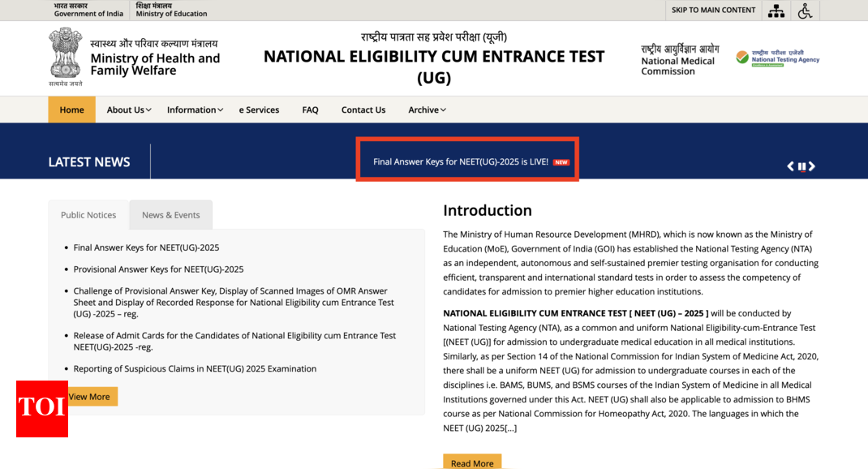Open Reporting of Suspicious Claims notice
Image resolution: width=868 pixels, height=469 pixels.
(x=195, y=368)
